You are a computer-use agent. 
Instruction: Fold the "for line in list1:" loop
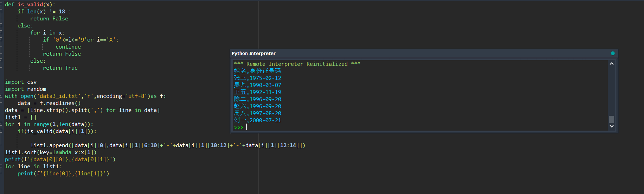tap(1, 167)
